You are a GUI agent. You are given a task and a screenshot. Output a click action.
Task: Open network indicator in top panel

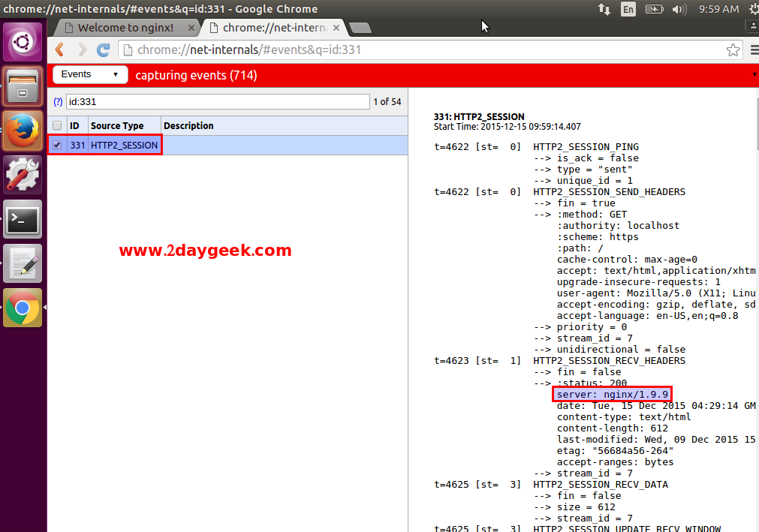(604, 9)
